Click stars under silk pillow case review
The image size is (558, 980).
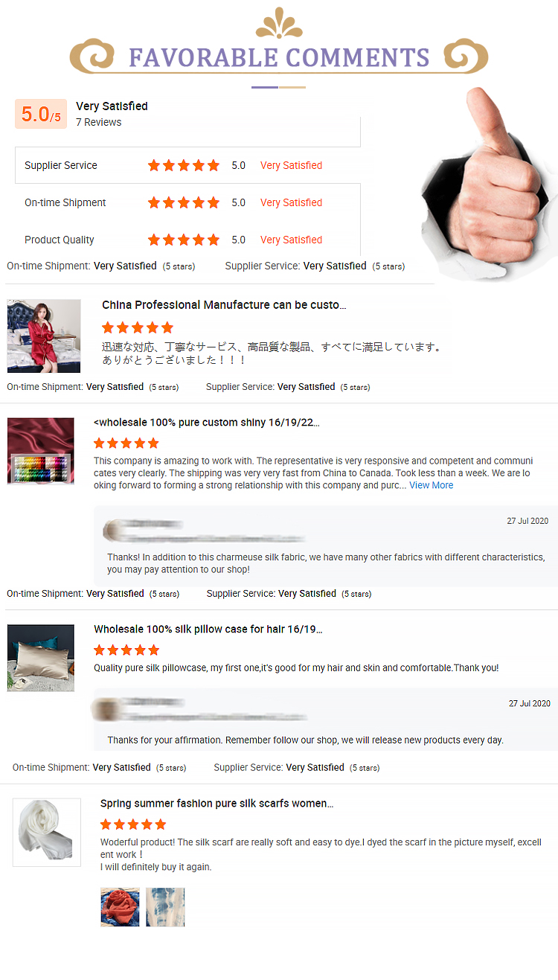tap(126, 650)
